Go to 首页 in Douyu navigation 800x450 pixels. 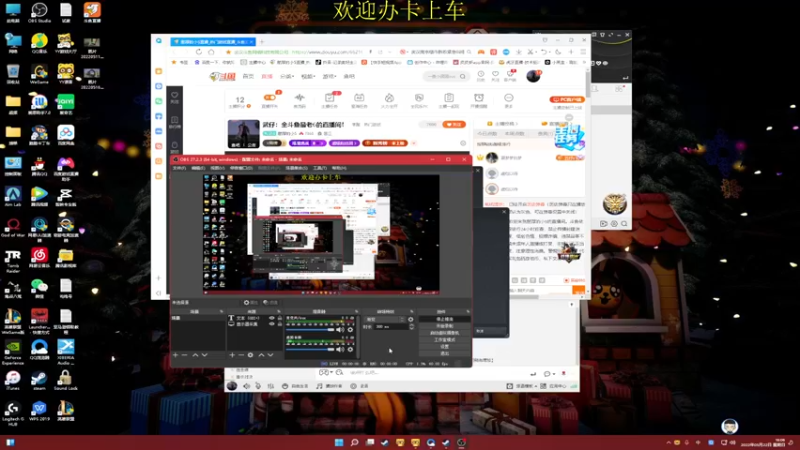pyautogui.click(x=248, y=76)
